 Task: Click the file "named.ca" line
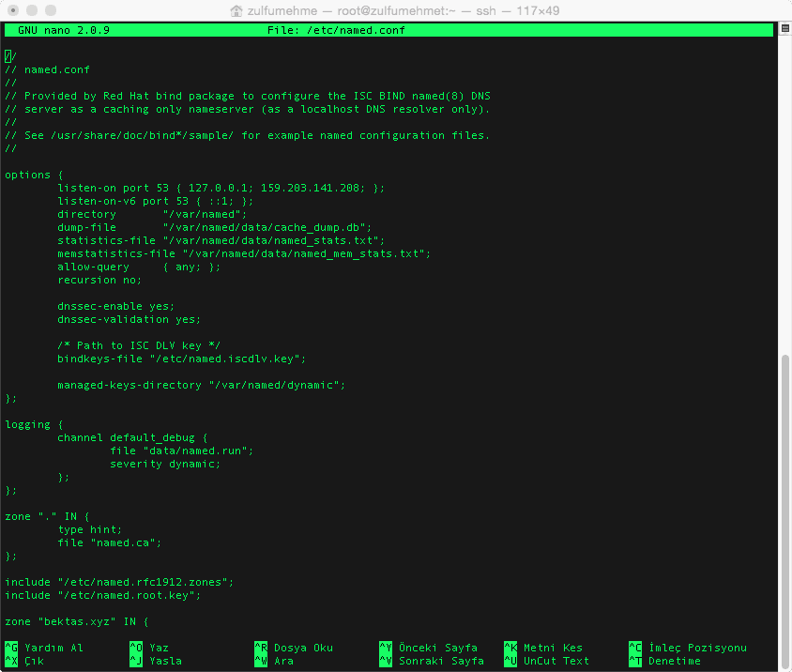[x=110, y=542]
